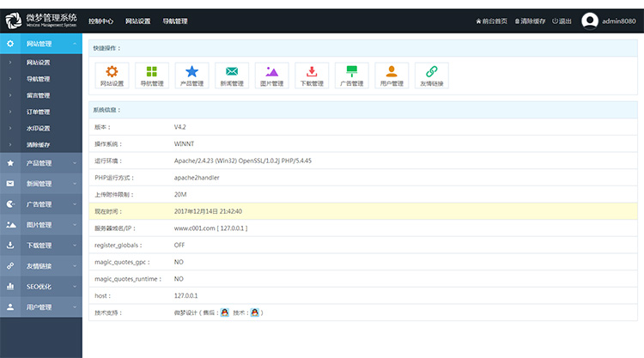Click the sidebar envelope icon for 新闻管理
Viewport: 644px width, 358px height.
(10, 184)
